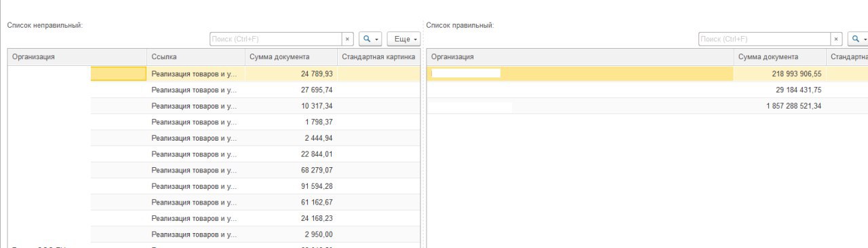Select the row with sum 2 444,94
Viewport: 868px width, 248px height.
tap(214, 138)
